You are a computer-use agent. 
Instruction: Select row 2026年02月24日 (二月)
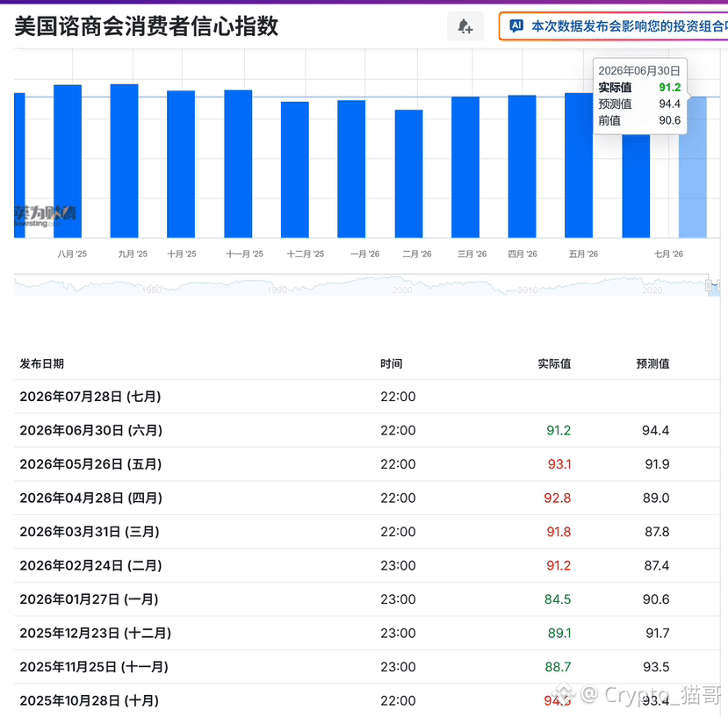pyautogui.click(x=367, y=566)
